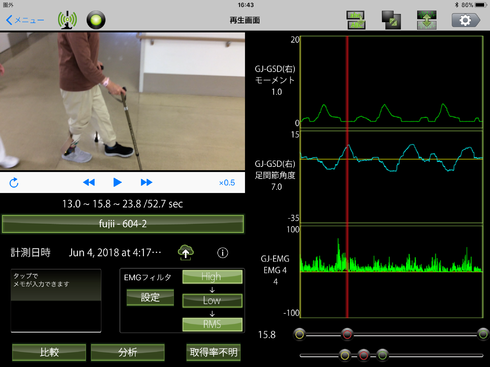Open EMG filter 設定 button
490x367 pixels.
150,297
